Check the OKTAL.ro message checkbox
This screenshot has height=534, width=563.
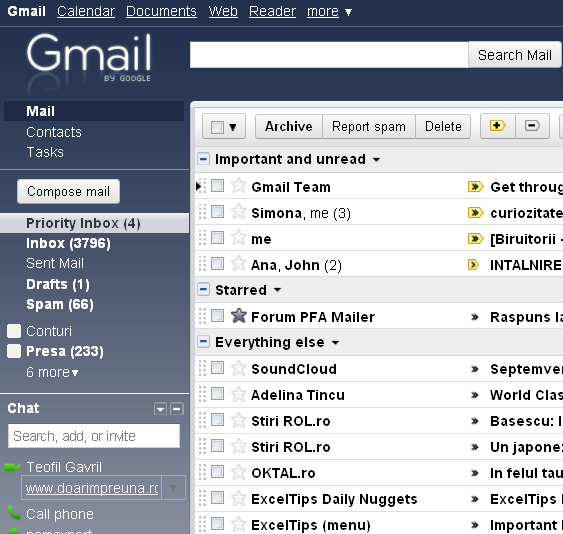pos(217,472)
